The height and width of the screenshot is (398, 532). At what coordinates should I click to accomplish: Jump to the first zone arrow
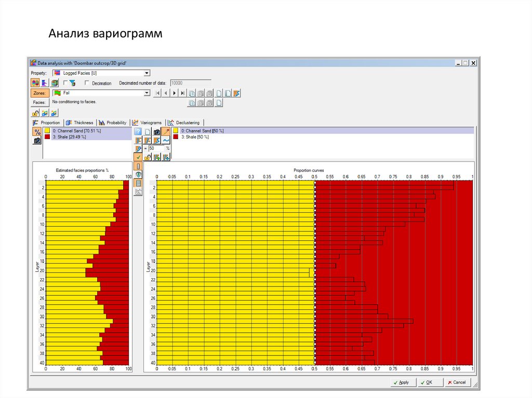(158, 93)
